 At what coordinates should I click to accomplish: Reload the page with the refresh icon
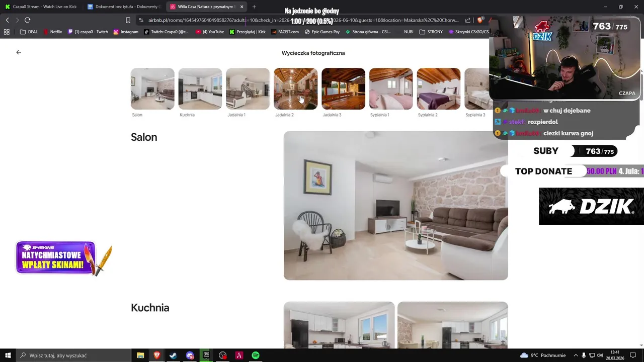(x=27, y=20)
